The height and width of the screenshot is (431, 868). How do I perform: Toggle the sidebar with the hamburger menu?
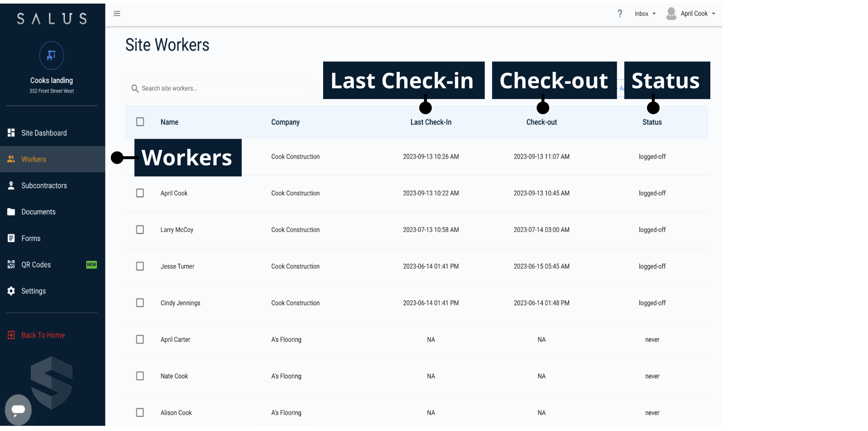coord(117,13)
